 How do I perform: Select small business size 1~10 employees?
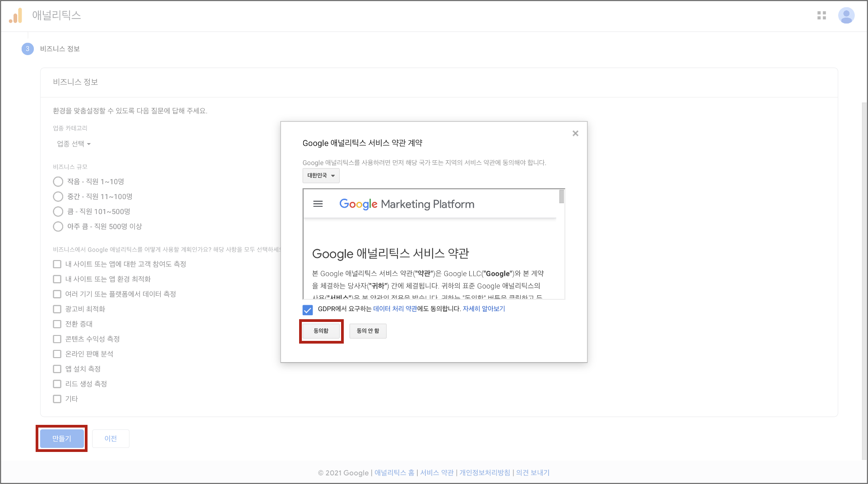(x=58, y=181)
